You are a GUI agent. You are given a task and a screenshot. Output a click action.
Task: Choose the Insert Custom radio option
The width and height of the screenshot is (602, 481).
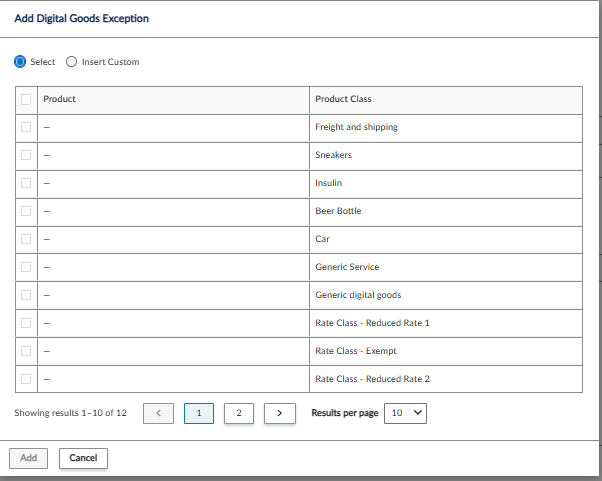pos(71,62)
